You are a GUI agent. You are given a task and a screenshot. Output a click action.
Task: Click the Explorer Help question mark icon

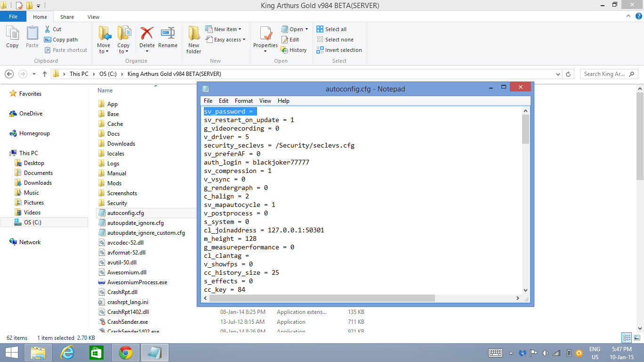coord(638,16)
